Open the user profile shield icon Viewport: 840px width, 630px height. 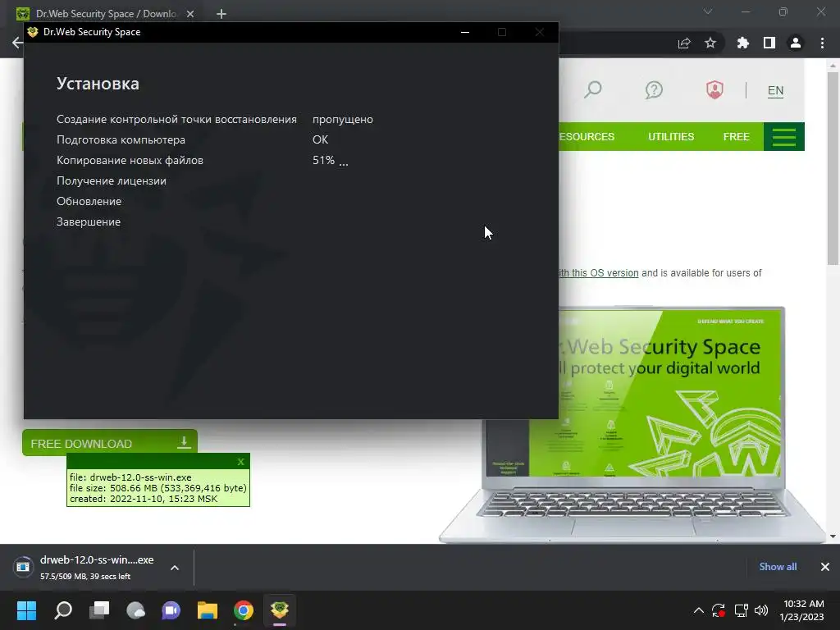click(714, 89)
